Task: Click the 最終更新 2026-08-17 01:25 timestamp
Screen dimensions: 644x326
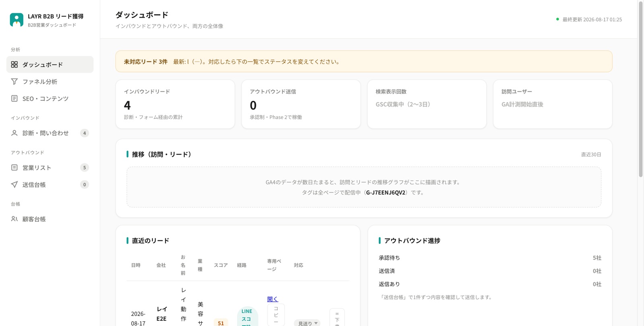Action: tap(592, 19)
